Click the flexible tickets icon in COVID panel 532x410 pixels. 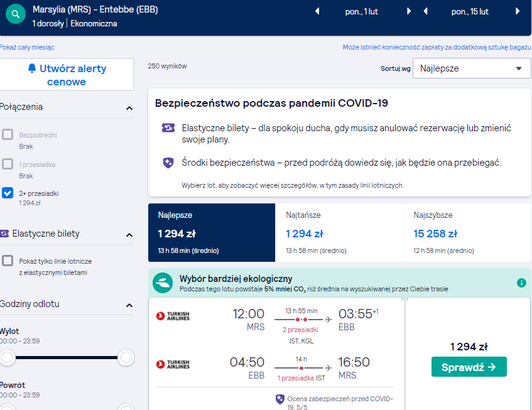coord(168,128)
